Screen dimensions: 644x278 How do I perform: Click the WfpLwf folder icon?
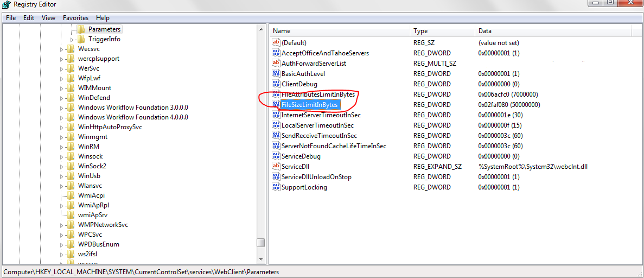71,78
